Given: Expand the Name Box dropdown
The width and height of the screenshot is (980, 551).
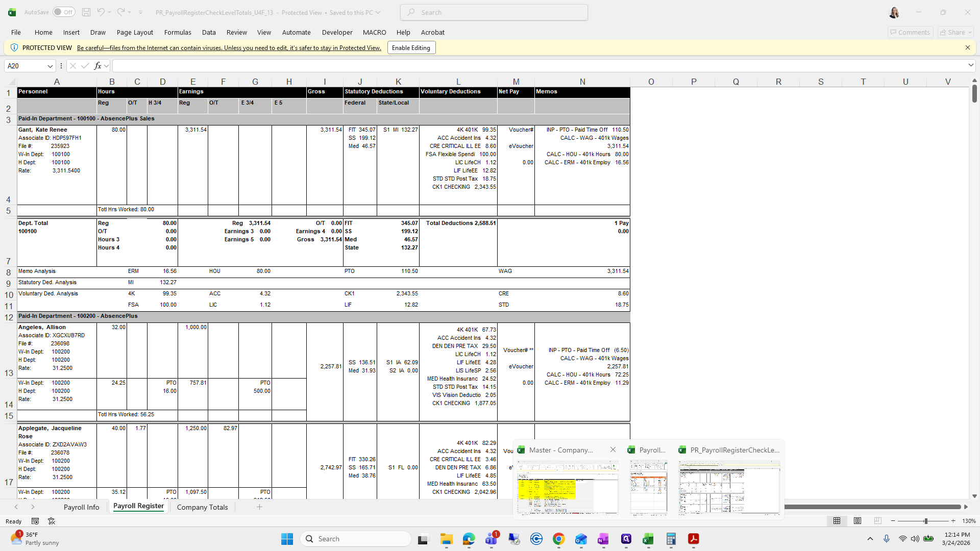Looking at the screenshot, I should [50, 66].
